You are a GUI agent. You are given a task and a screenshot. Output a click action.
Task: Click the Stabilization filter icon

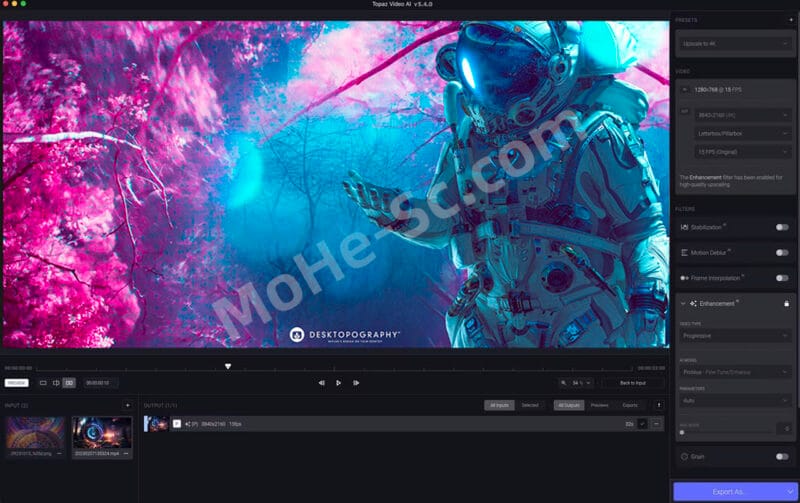pyautogui.click(x=684, y=227)
